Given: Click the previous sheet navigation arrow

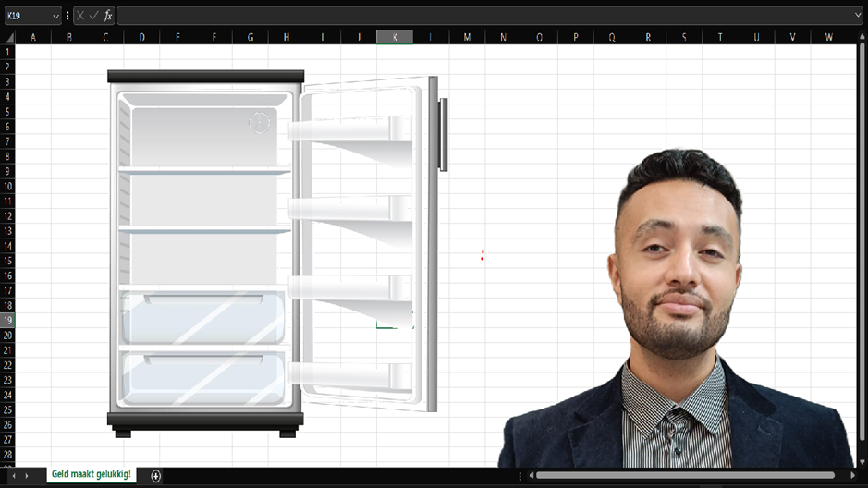Looking at the screenshot, I should [13, 476].
